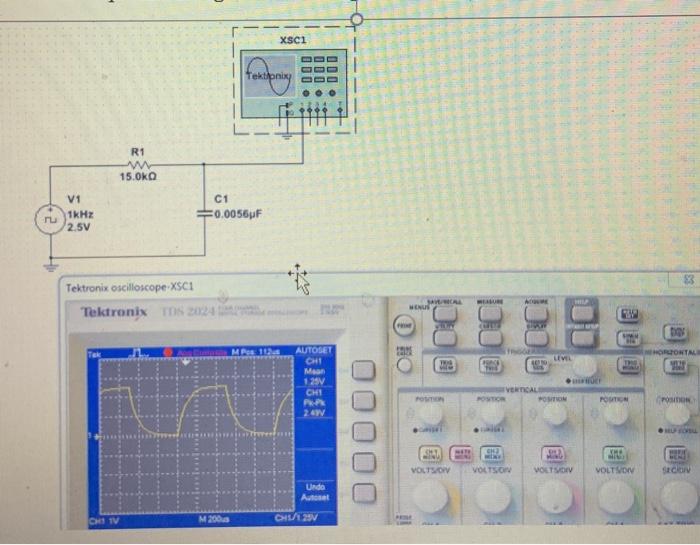Viewport: 700px width, 545px height.
Task: Push the ACQUIRE menu button
Action: point(536,313)
